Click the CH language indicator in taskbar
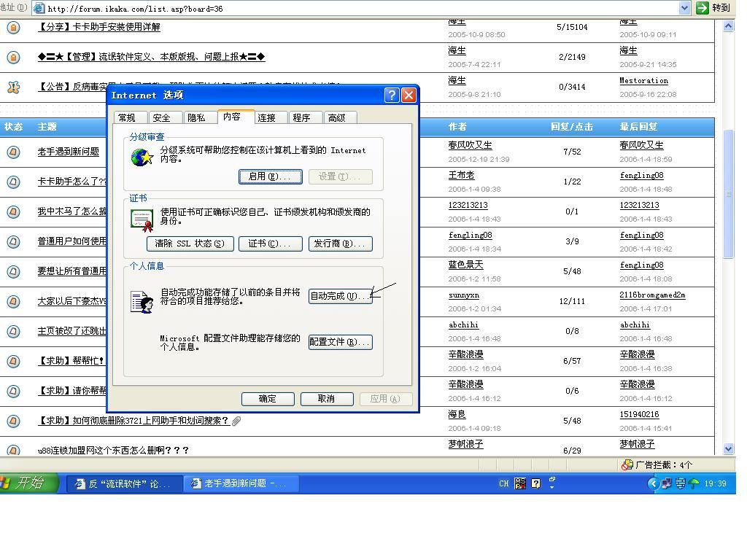The image size is (747, 560). click(503, 484)
